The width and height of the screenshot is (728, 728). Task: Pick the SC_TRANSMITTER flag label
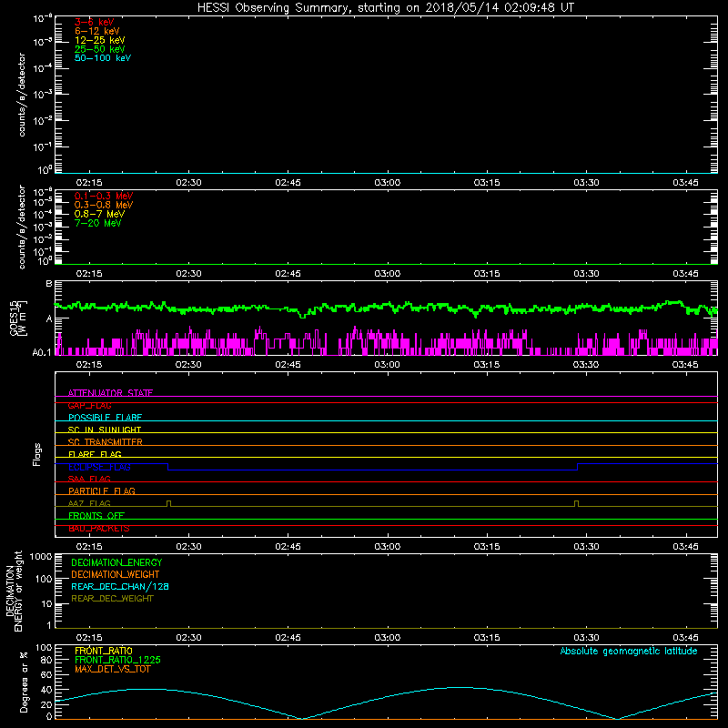[106, 442]
